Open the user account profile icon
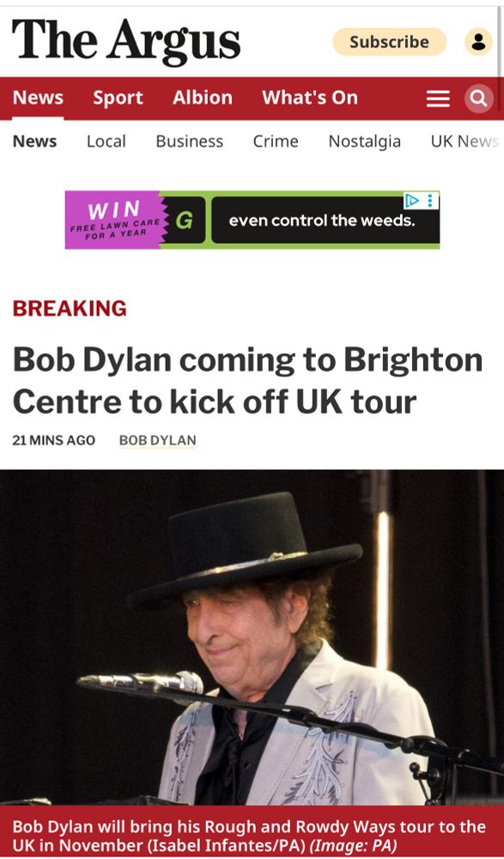Screen dimensions: 504x859 [478, 41]
